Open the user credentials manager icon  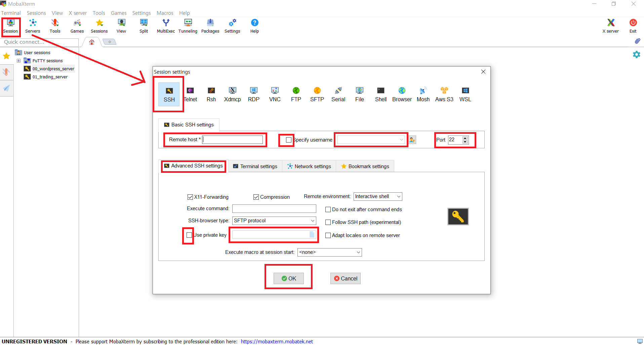(x=412, y=140)
